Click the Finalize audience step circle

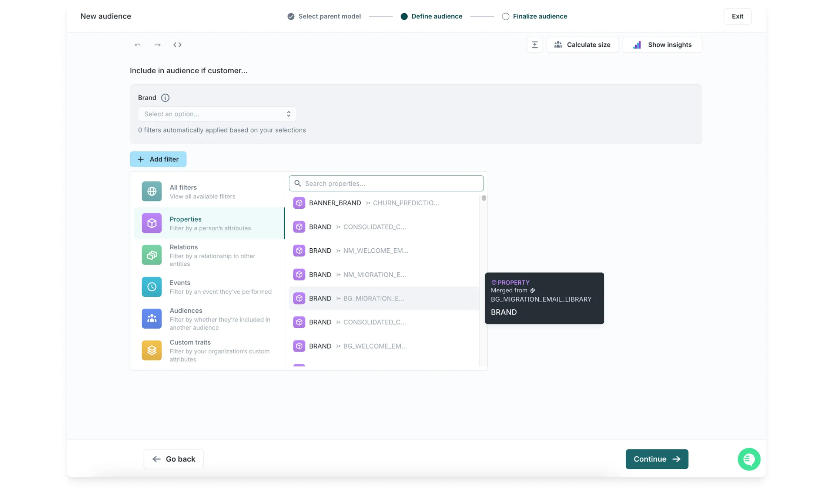pyautogui.click(x=505, y=16)
